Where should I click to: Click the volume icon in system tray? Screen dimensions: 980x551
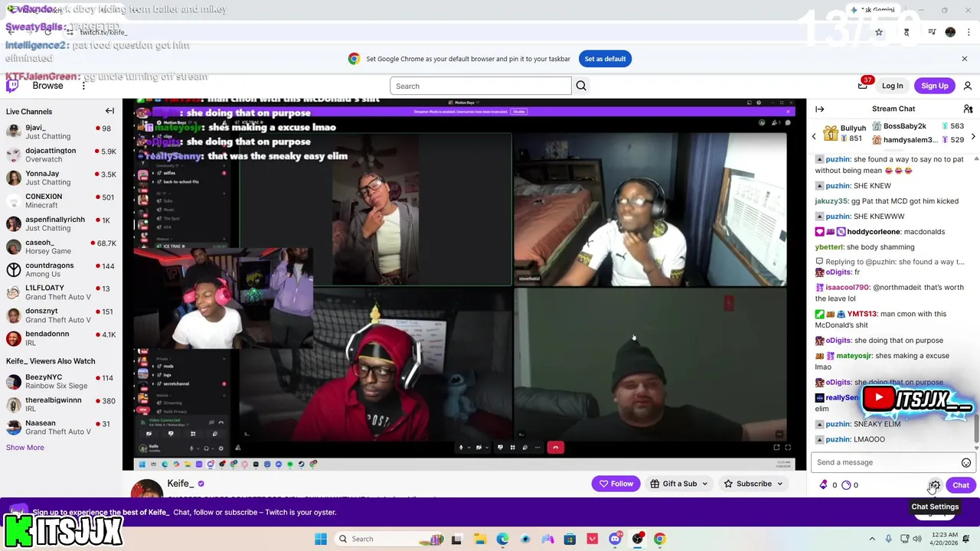pos(919,539)
